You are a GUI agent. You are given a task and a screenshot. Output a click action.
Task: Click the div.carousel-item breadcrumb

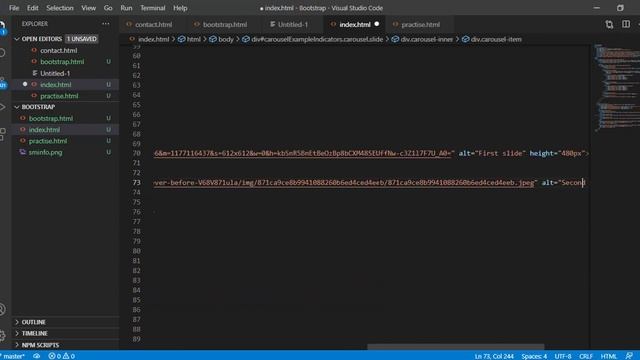[x=496, y=39]
